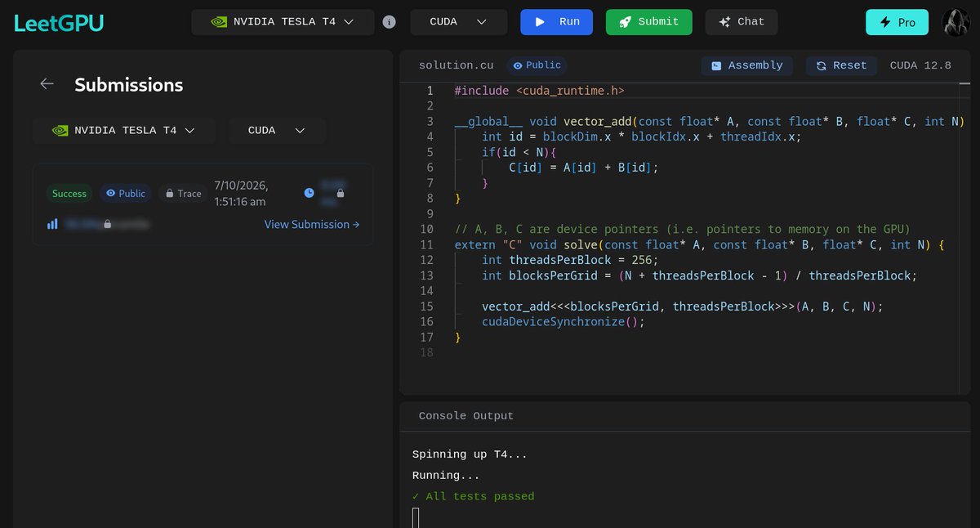The height and width of the screenshot is (528, 980).
Task: Click the bar chart percentile icon
Action: pyautogui.click(x=52, y=223)
